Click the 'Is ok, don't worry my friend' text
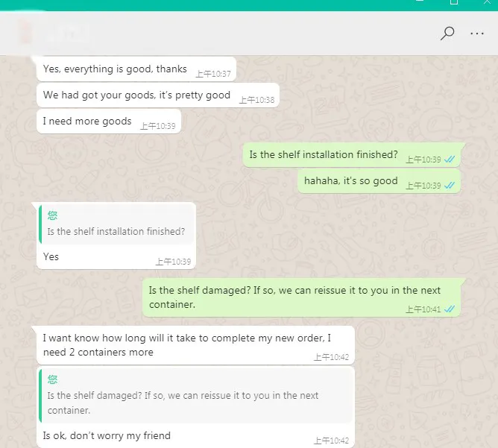Image resolution: width=498 pixels, height=448 pixels. point(107,435)
